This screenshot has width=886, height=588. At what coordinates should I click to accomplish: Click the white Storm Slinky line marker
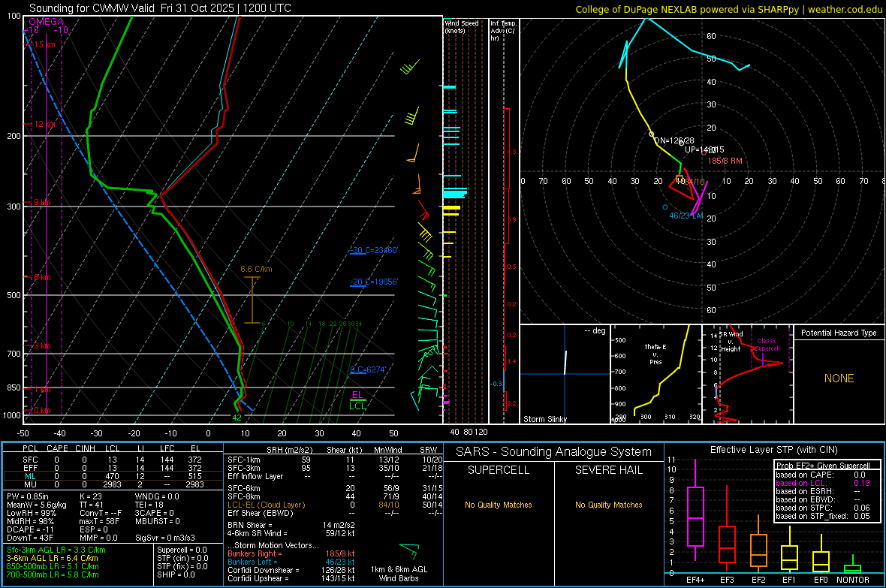(x=566, y=362)
